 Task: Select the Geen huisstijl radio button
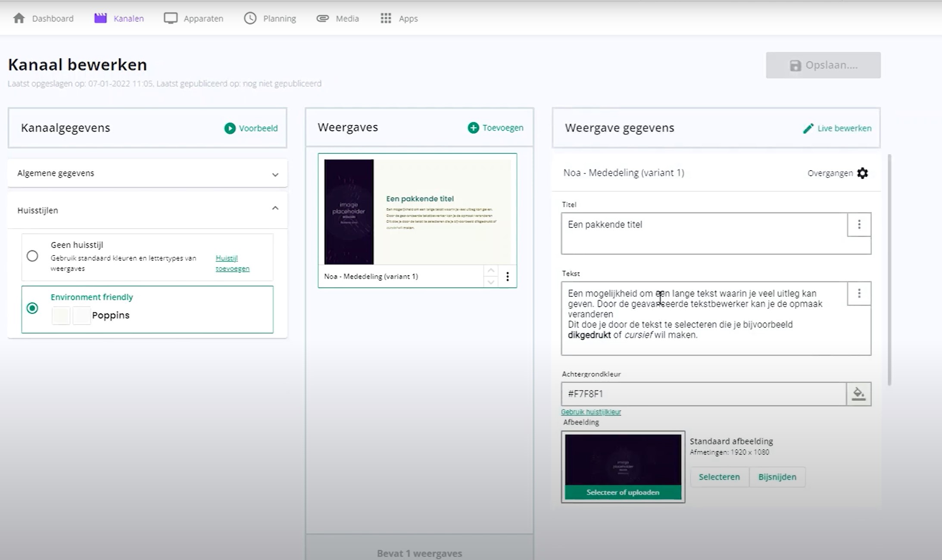point(32,256)
